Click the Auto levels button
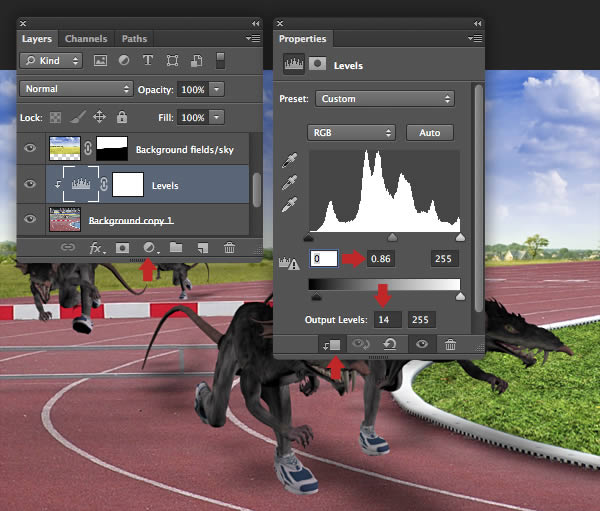600x511 pixels. click(430, 133)
